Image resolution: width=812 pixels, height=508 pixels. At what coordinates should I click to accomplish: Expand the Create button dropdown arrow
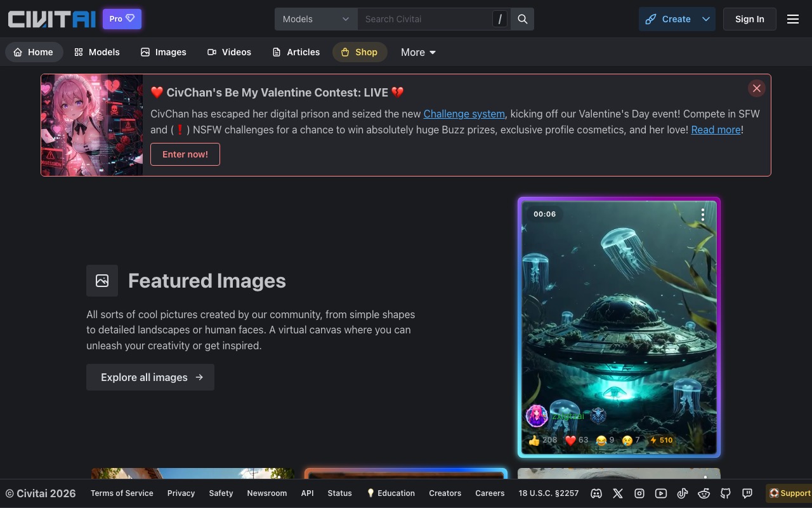pos(706,19)
